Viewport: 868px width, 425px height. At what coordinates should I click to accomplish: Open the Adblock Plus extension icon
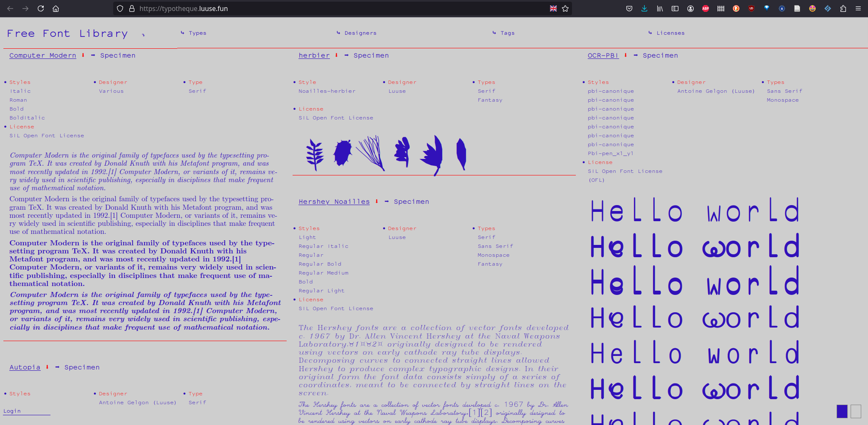point(706,8)
